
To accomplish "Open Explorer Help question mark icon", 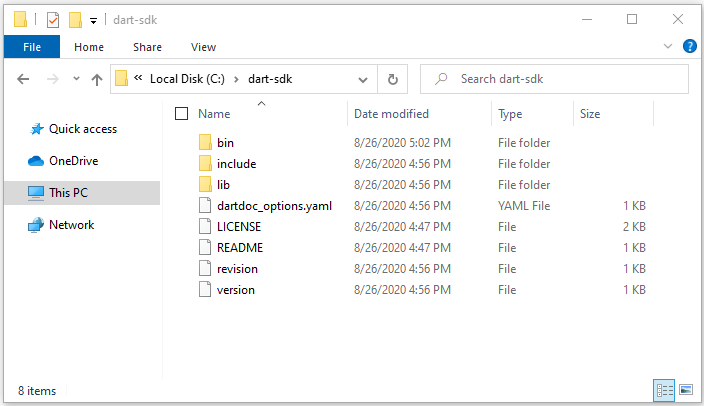I will tap(690, 46).
